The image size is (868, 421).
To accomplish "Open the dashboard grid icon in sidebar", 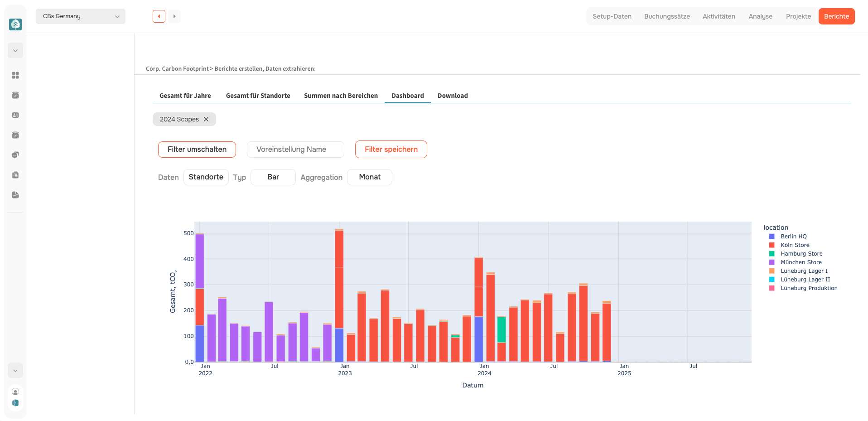I will pyautogui.click(x=15, y=75).
